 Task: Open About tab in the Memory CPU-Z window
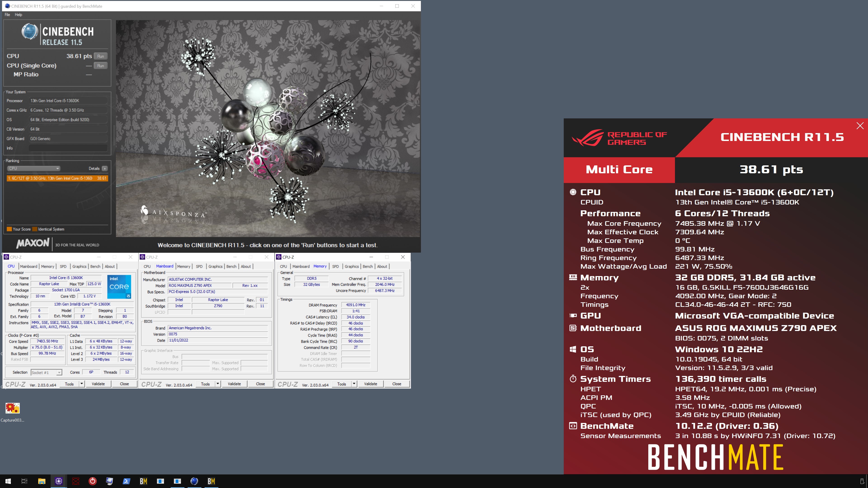[382, 266]
